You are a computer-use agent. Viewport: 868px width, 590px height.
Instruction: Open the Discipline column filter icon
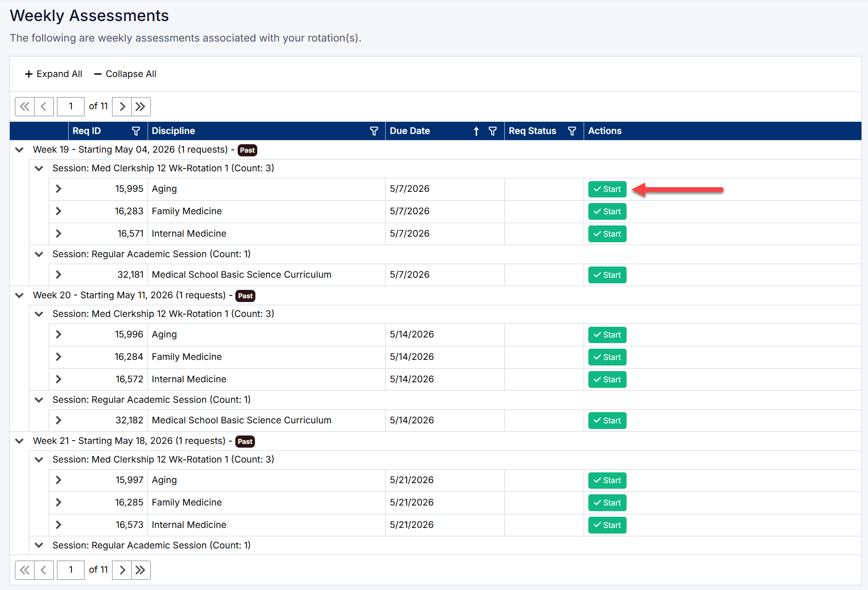[374, 131]
